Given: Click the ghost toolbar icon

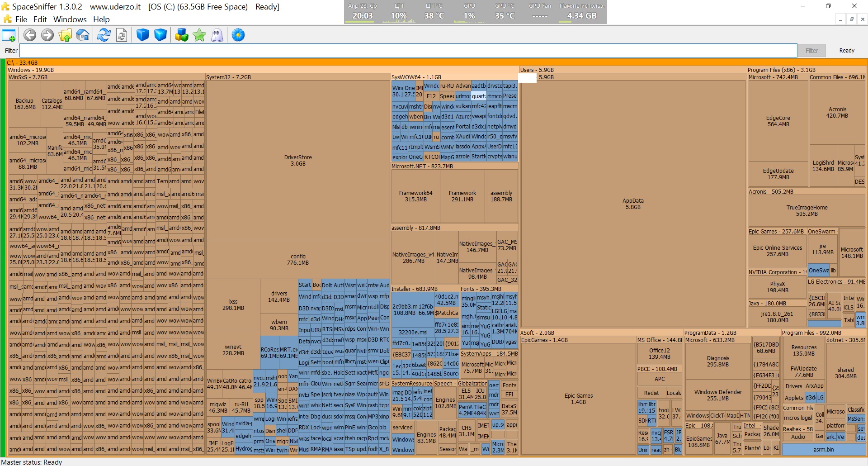Looking at the screenshot, I should [217, 35].
